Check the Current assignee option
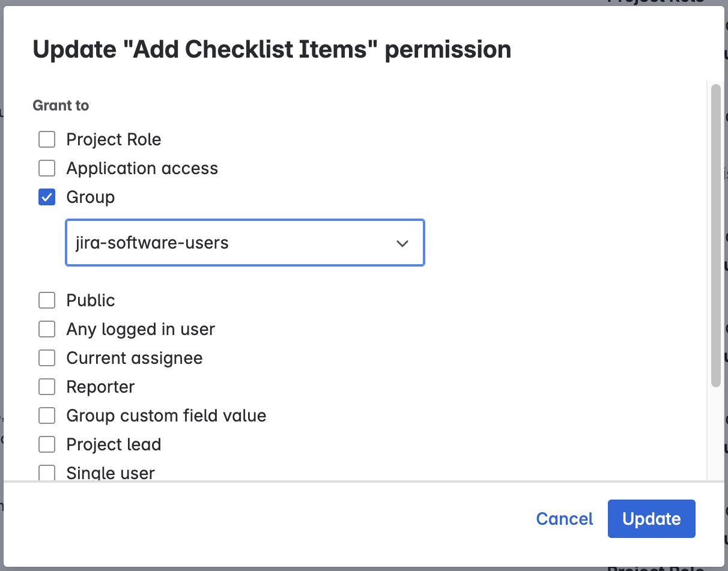728x571 pixels. click(47, 358)
